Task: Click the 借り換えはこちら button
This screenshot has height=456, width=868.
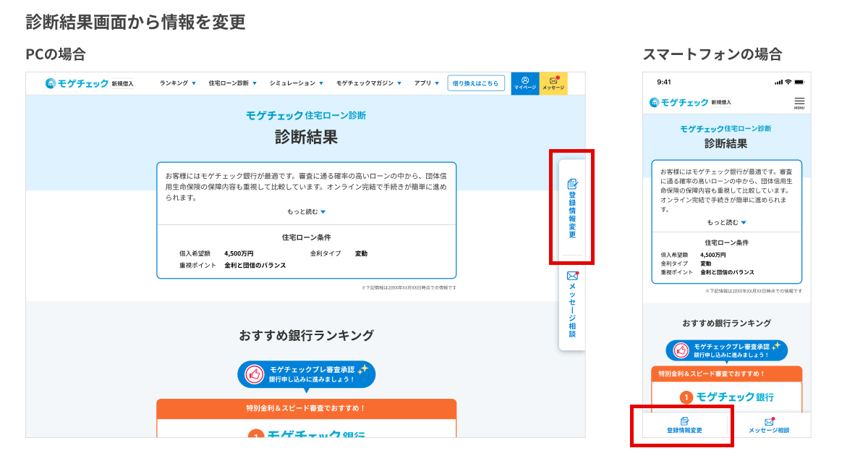Action: (x=475, y=83)
